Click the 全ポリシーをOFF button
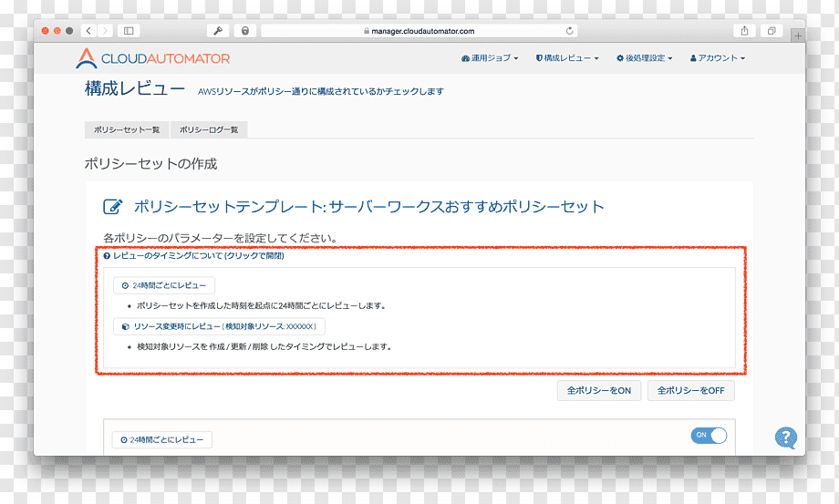 click(690, 391)
